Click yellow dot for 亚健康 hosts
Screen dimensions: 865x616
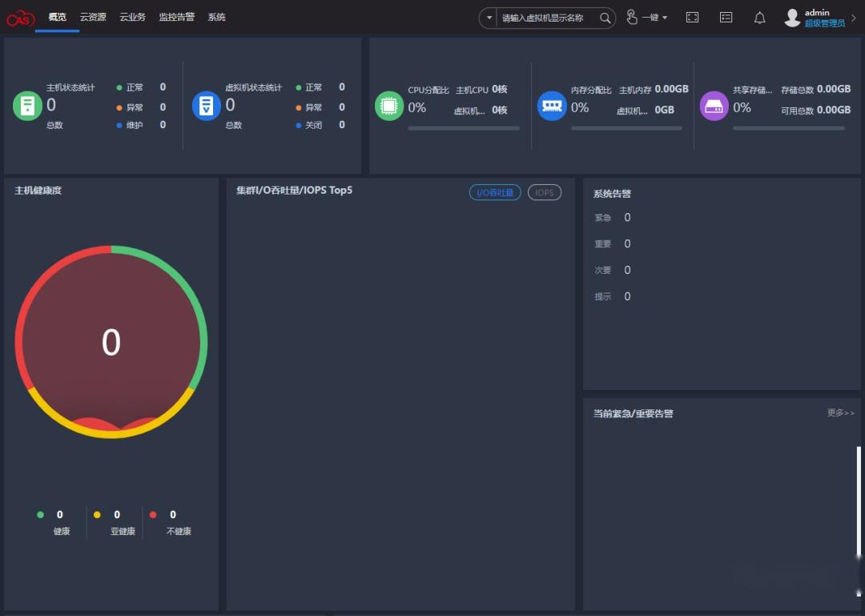click(x=97, y=515)
